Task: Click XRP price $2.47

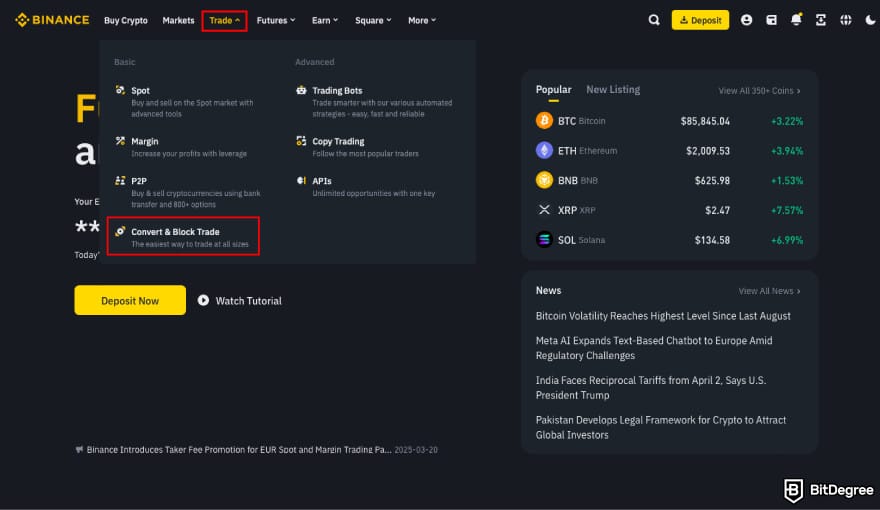Action: coord(717,210)
